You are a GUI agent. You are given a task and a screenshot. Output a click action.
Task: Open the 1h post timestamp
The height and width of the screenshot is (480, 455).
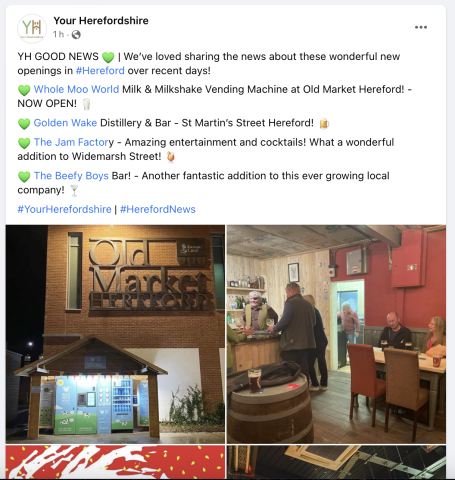click(58, 34)
